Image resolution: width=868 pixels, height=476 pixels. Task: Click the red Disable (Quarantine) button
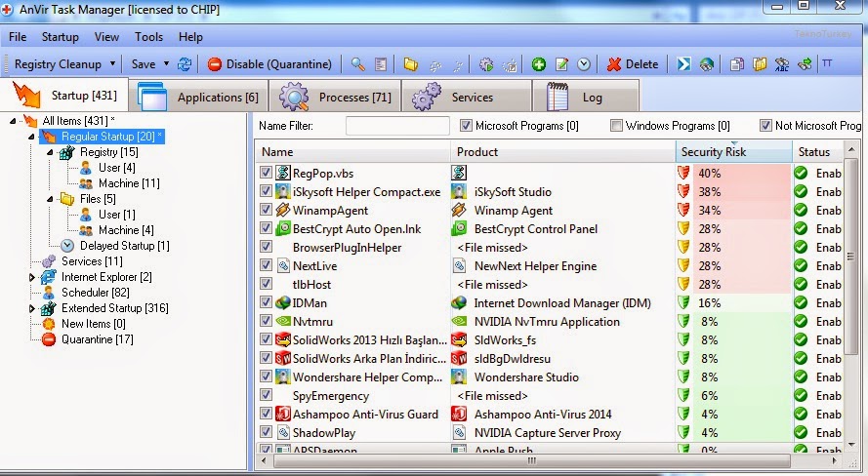pos(269,64)
